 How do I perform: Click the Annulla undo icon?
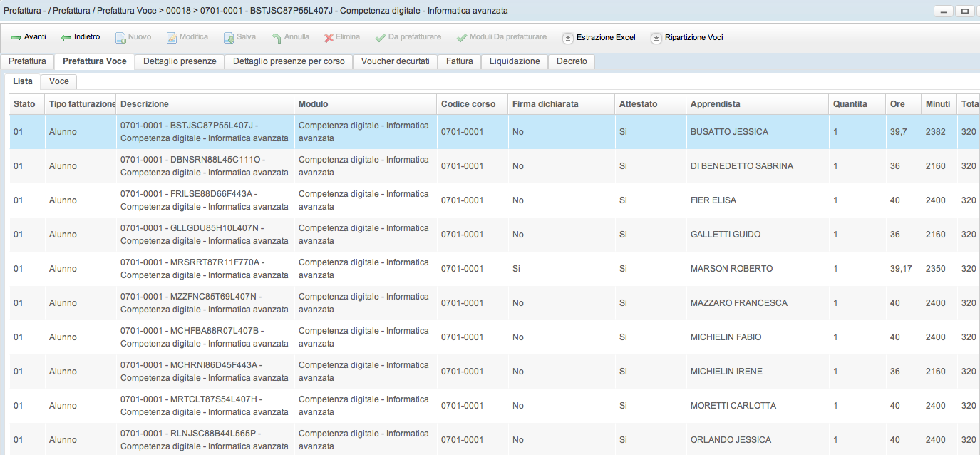[277, 37]
